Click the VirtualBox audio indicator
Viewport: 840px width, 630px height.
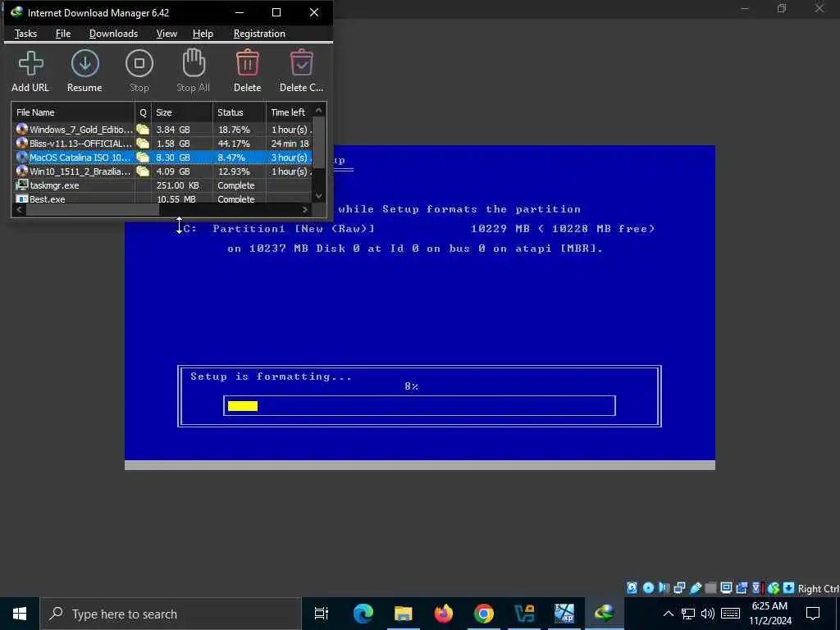coord(664,587)
